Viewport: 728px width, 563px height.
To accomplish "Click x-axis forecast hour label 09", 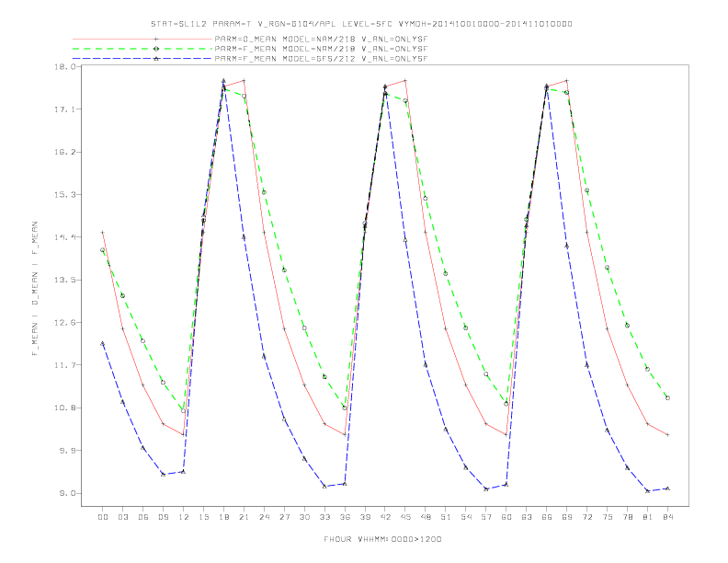I will (x=164, y=517).
